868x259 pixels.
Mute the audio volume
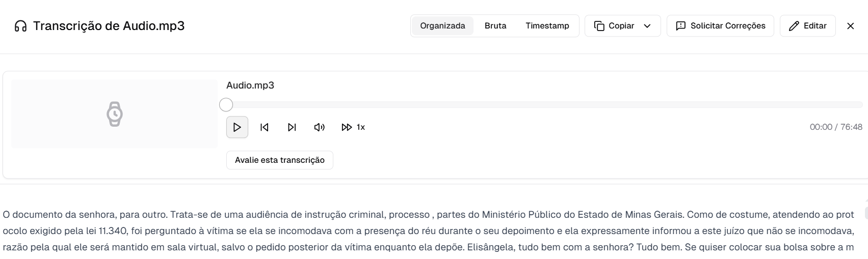point(320,127)
